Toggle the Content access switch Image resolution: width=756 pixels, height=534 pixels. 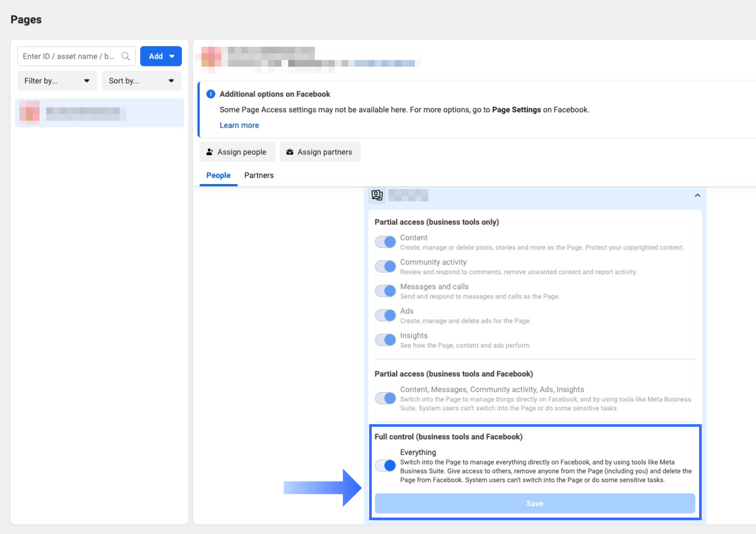tap(385, 242)
